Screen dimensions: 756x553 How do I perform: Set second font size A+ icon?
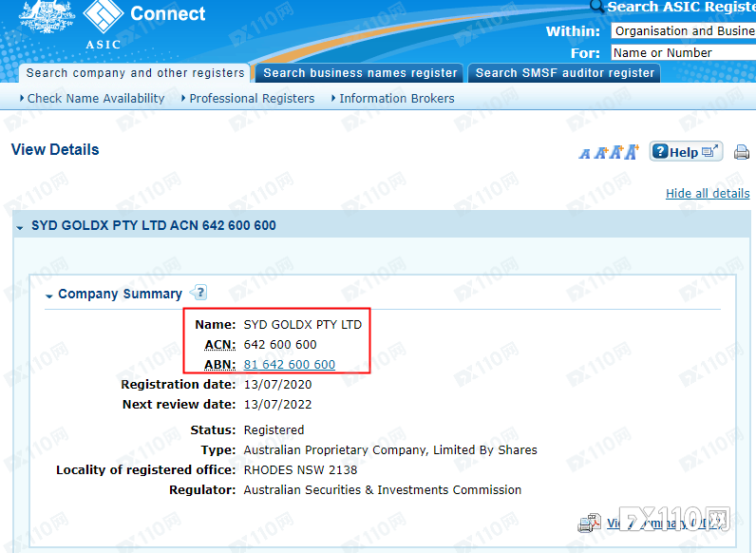pos(600,153)
